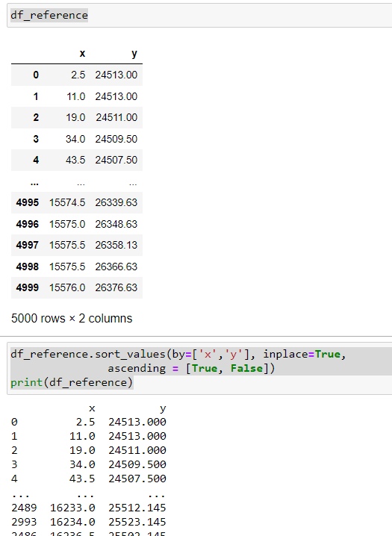The height and width of the screenshot is (536, 392).
Task: Click the 'y' string in the by list
Action: point(234,354)
